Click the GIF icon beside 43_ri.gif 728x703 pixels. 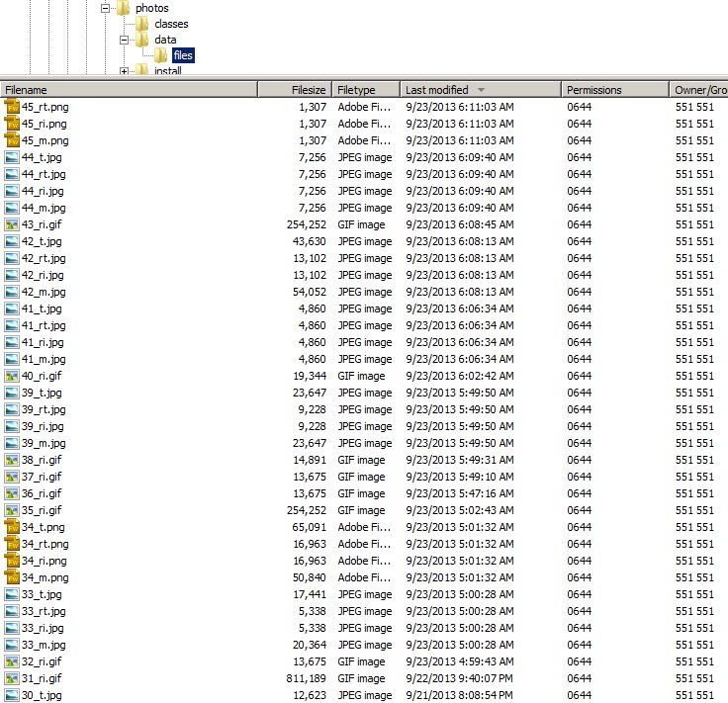tap(12, 224)
